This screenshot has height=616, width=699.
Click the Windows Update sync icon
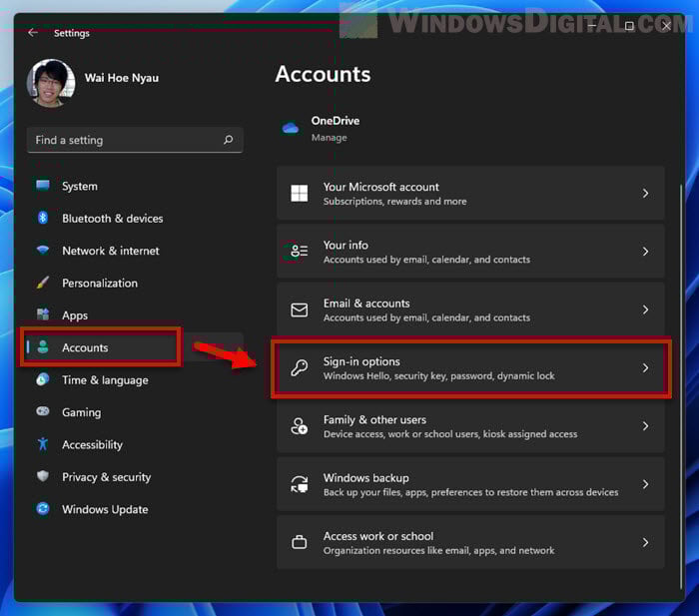point(43,508)
